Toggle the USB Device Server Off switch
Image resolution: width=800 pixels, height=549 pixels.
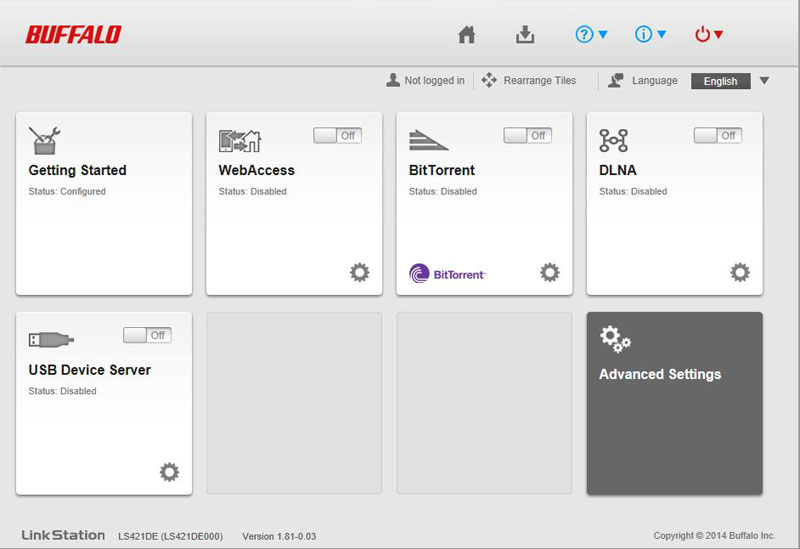point(147,335)
